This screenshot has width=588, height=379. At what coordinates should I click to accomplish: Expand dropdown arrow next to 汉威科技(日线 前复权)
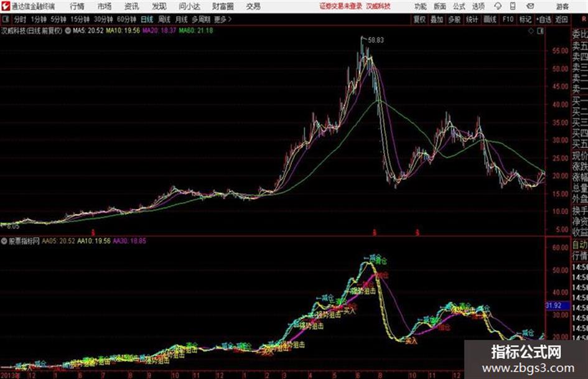pyautogui.click(x=68, y=30)
